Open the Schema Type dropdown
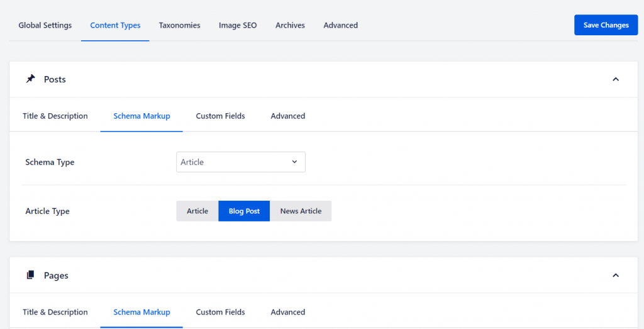This screenshot has height=329, width=644. pos(240,162)
